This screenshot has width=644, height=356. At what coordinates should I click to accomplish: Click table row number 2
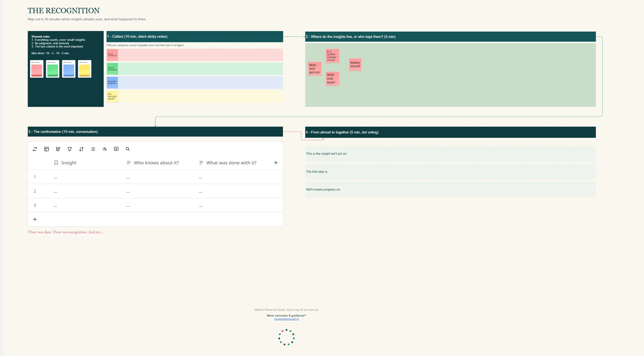point(35,191)
